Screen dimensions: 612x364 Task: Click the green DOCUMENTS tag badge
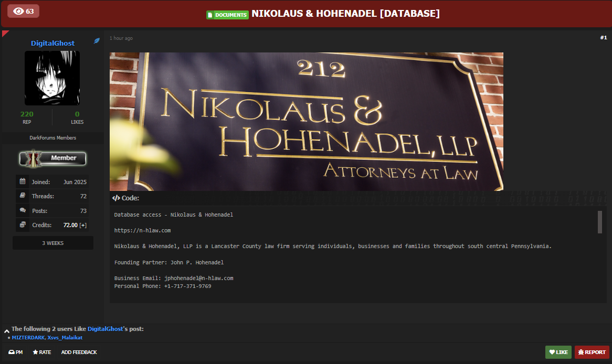[227, 15]
